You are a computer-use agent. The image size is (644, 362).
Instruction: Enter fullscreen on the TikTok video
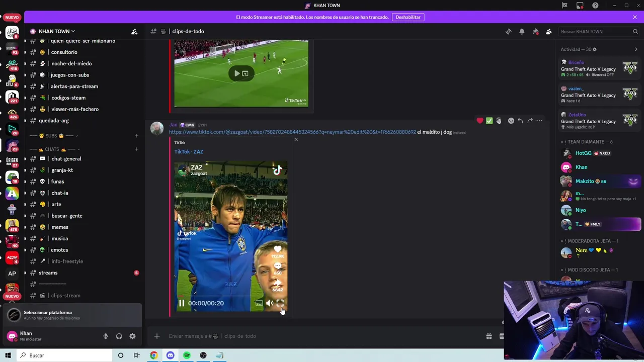click(x=280, y=303)
